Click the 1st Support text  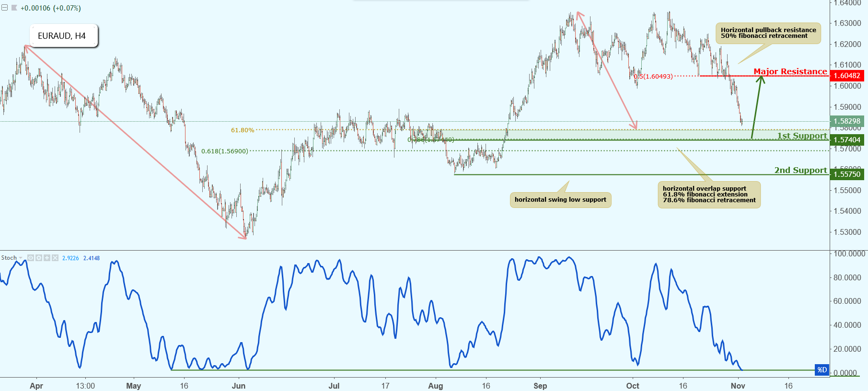[x=802, y=136]
